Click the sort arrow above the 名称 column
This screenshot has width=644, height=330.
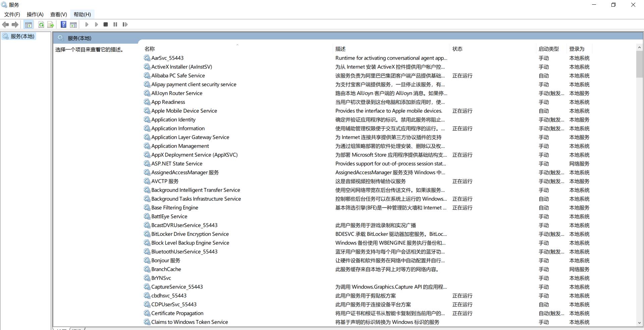[x=237, y=45]
